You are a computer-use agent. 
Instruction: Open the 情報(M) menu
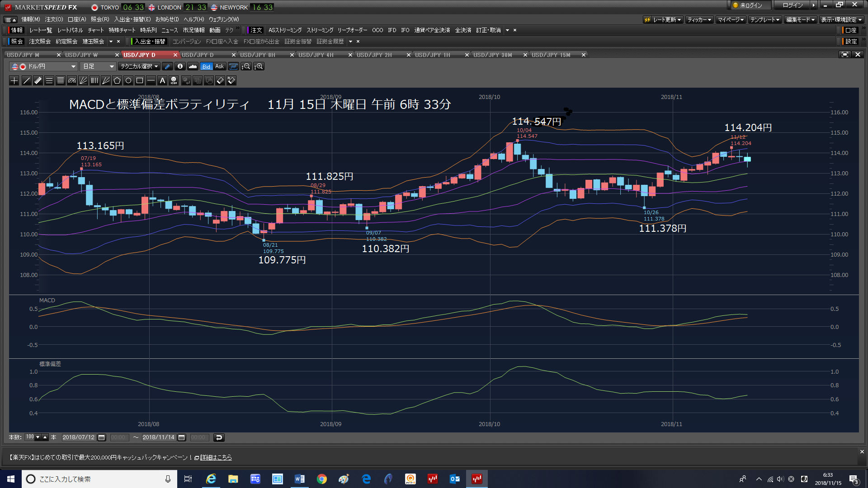pyautogui.click(x=31, y=19)
